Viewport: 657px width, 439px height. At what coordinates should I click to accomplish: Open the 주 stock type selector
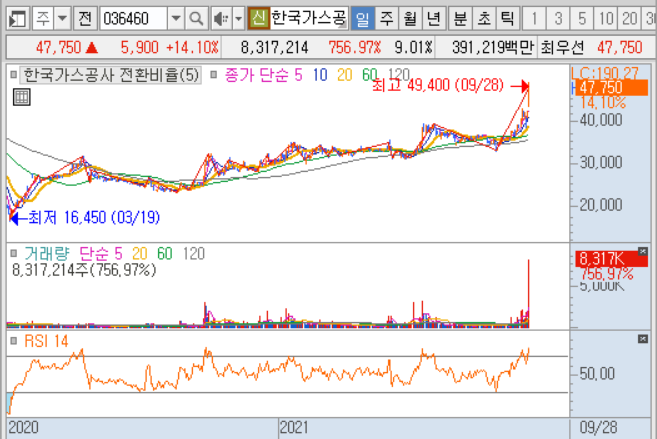coord(43,19)
